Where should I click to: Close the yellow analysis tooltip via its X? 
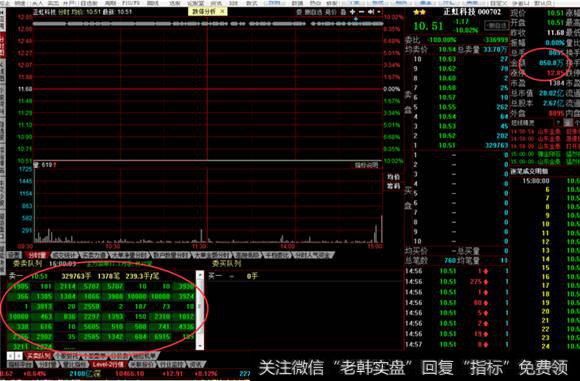tap(222, 11)
